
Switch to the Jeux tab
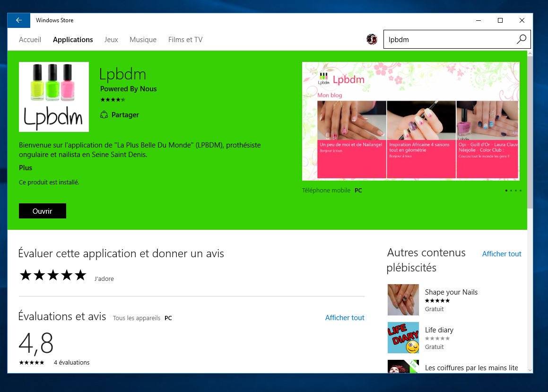(x=111, y=39)
